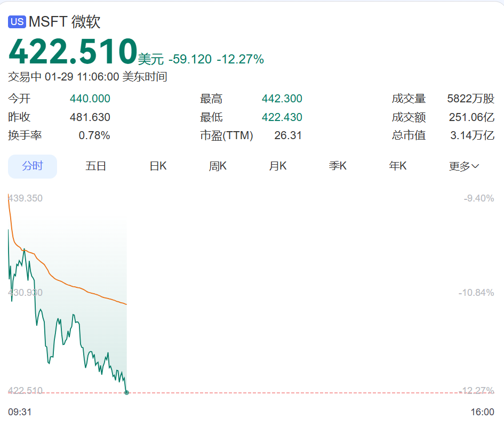This screenshot has width=504, height=427.
Task: Click the 成交额 label
Action: click(x=409, y=117)
